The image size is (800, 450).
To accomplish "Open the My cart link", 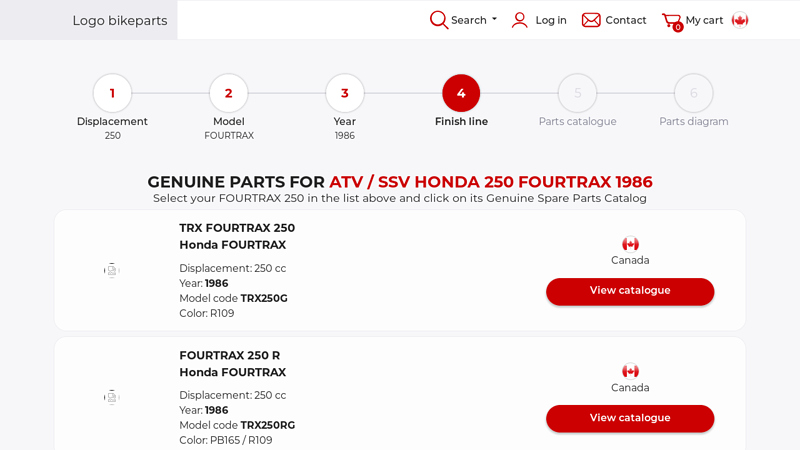I will click(704, 20).
